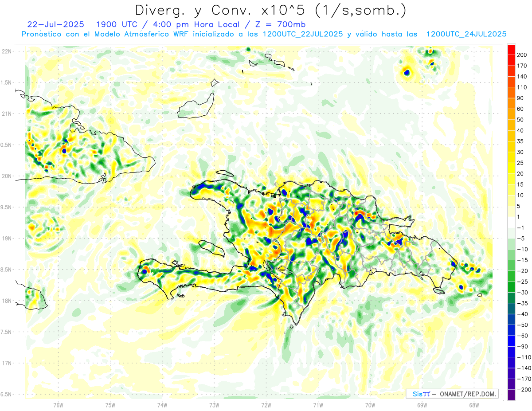Click the '76W' longitude label
The image size is (532, 411).
pos(58,404)
